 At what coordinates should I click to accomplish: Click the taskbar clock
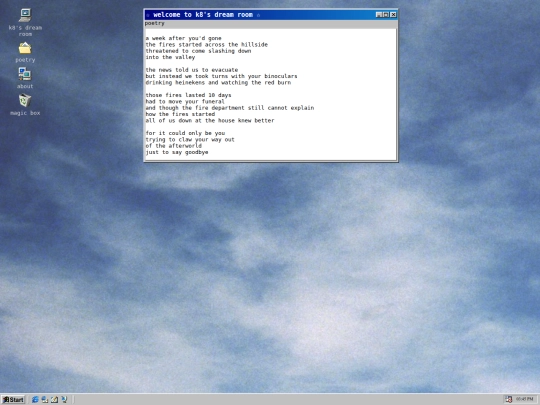coord(525,399)
